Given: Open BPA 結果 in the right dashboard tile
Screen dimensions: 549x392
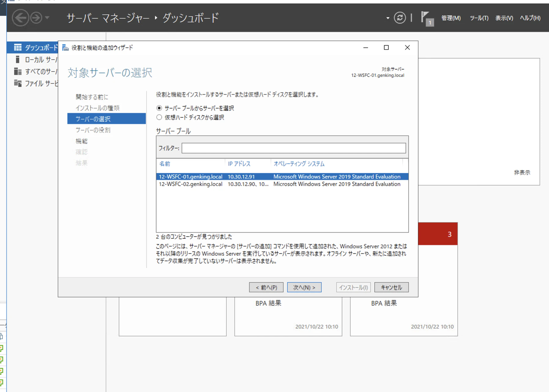Looking at the screenshot, I should click(384, 303).
